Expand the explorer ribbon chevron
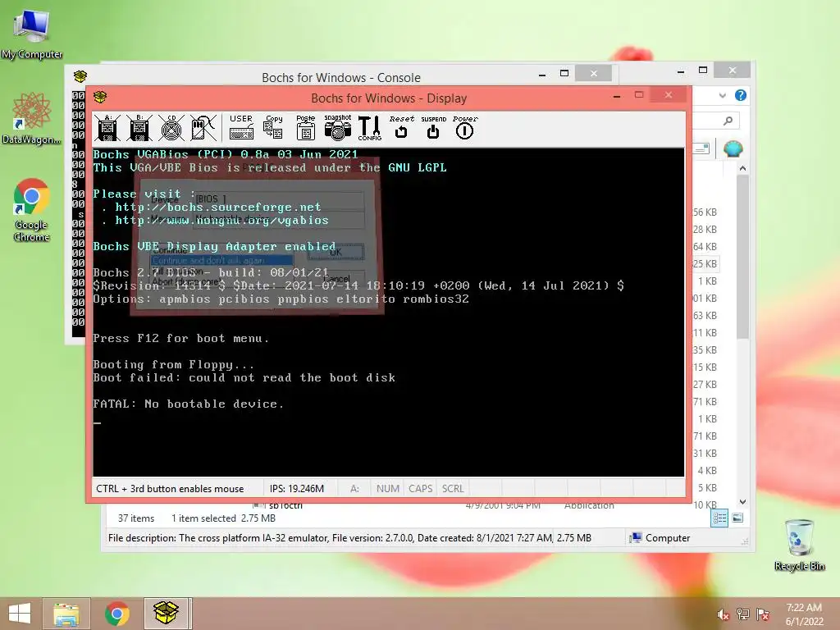The image size is (840, 630). click(x=722, y=95)
